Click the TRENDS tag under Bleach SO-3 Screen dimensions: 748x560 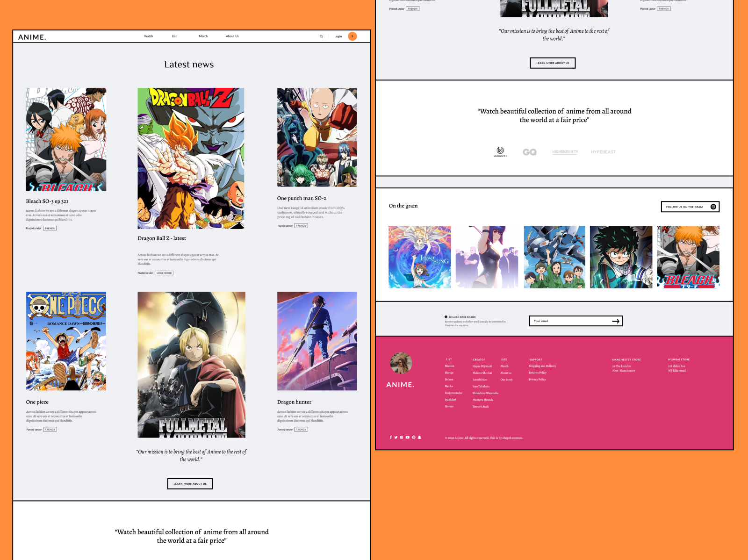[x=50, y=228]
